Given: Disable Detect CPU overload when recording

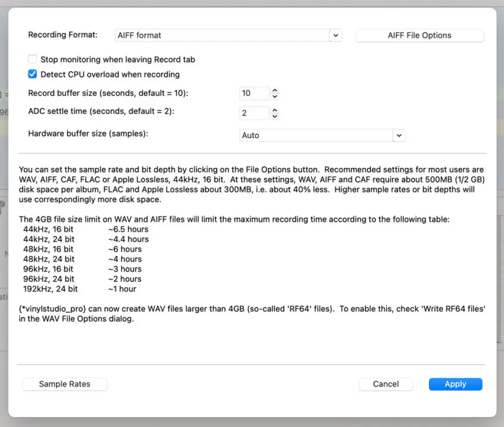Looking at the screenshot, I should pos(32,74).
